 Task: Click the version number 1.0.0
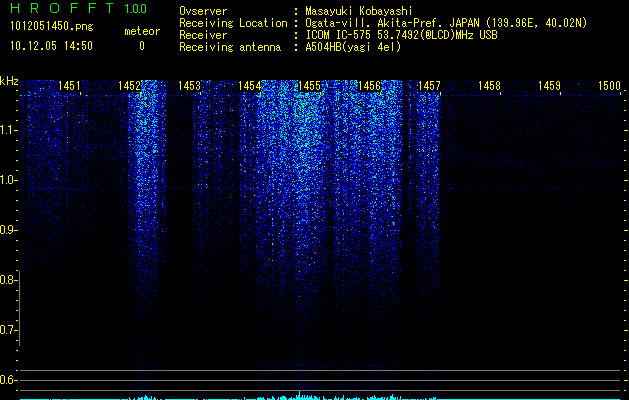tap(136, 9)
